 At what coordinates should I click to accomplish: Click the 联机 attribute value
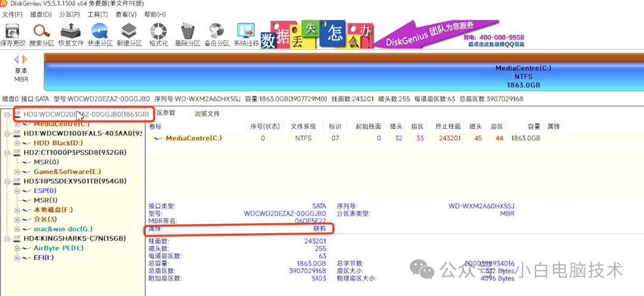point(320,229)
